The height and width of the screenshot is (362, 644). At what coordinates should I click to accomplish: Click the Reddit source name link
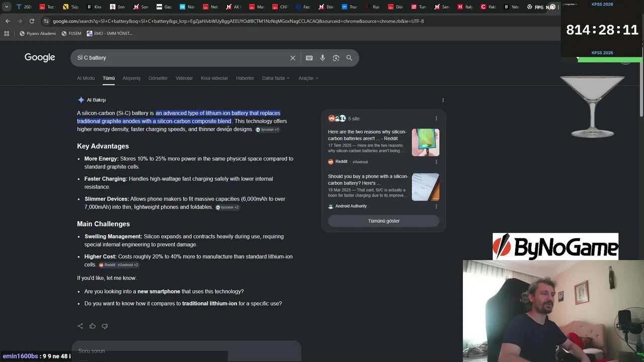(341, 162)
